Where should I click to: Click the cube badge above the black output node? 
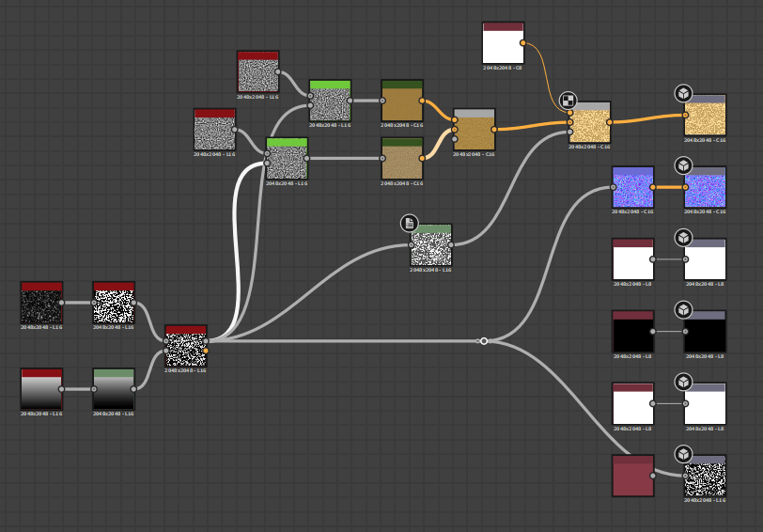[x=683, y=309]
